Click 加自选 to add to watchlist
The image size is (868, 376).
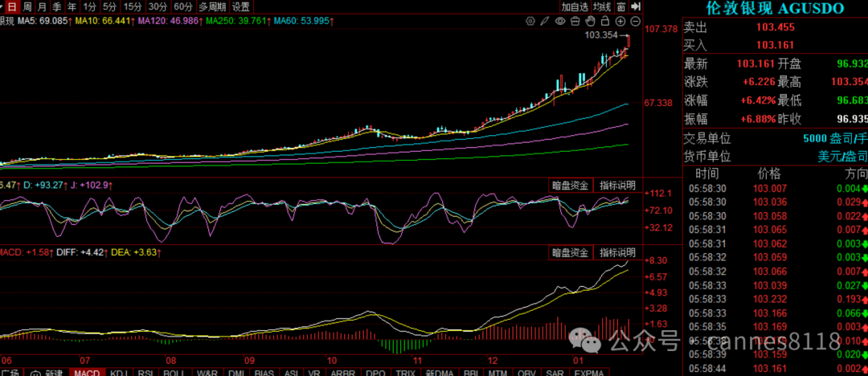pyautogui.click(x=575, y=6)
